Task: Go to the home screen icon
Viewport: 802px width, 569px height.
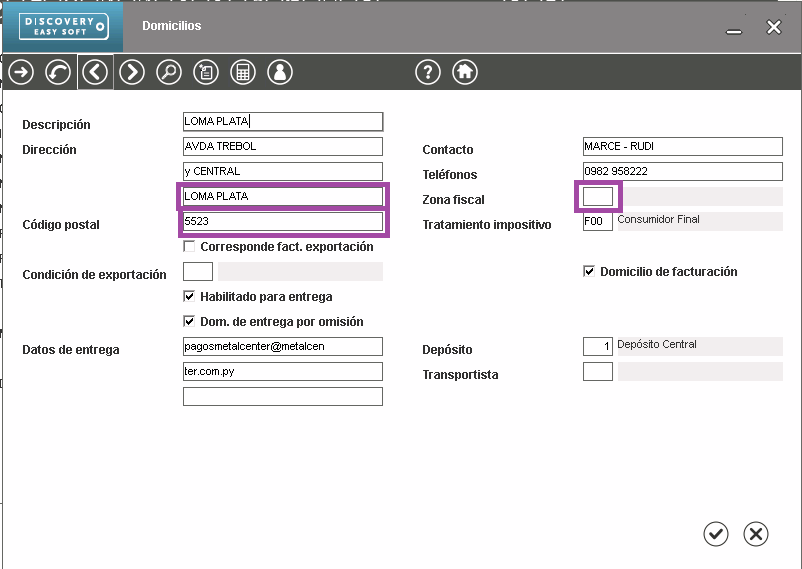Action: (x=464, y=72)
